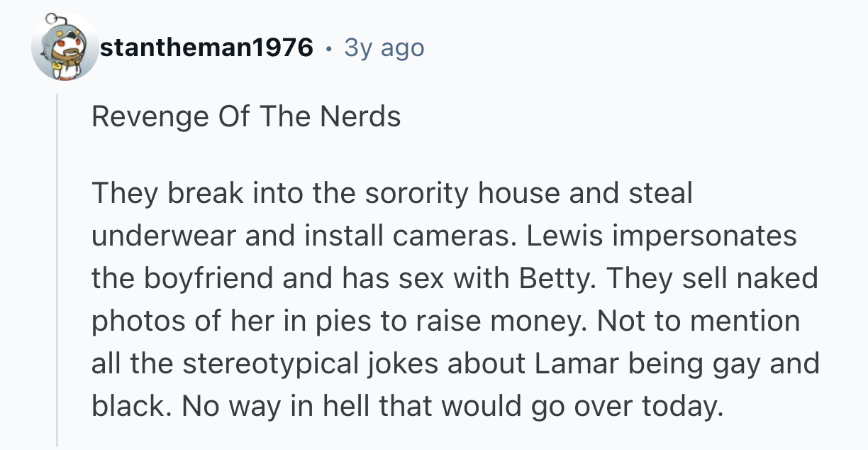Image resolution: width=868 pixels, height=450 pixels.
Task: Click the dot separator beside the username
Action: (328, 48)
